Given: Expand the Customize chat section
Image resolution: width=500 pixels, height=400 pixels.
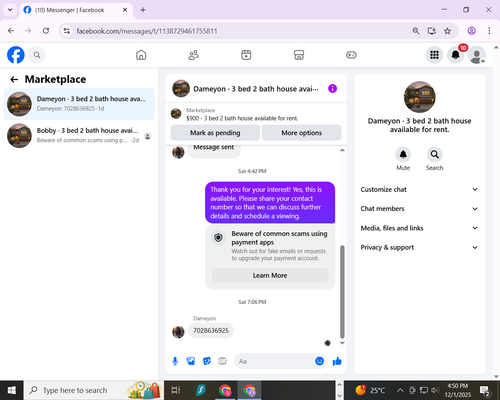Looking at the screenshot, I should [x=419, y=189].
